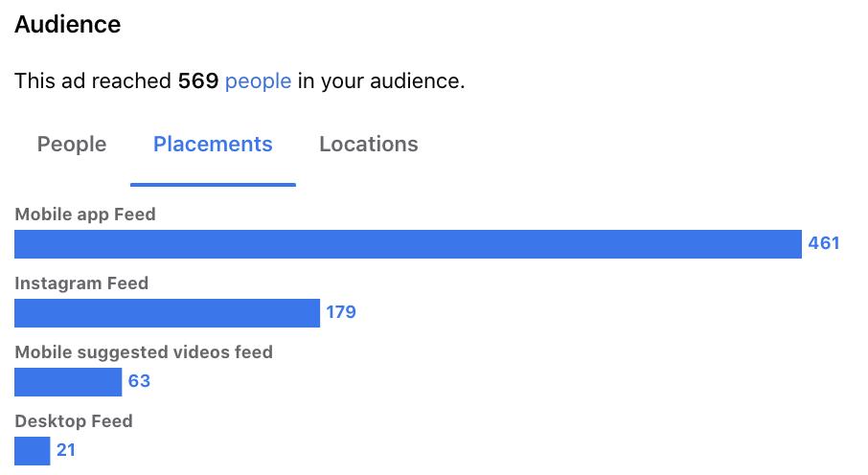Switch to the People tab
This screenshot has height=475, width=868.
coord(72,145)
